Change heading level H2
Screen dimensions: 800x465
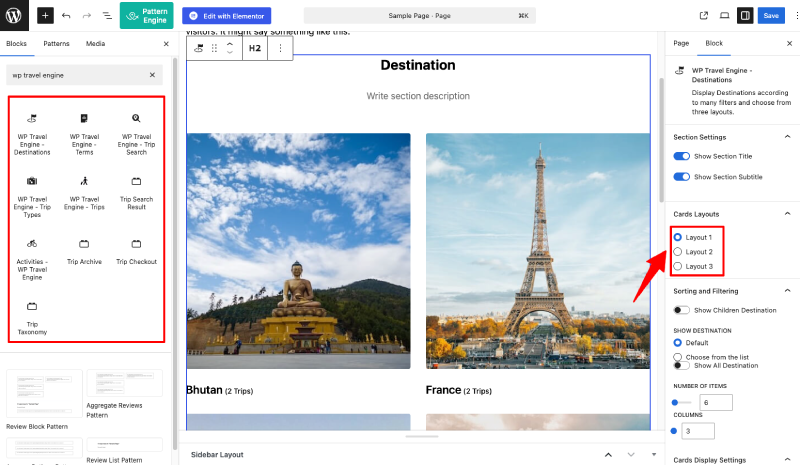tap(255, 48)
